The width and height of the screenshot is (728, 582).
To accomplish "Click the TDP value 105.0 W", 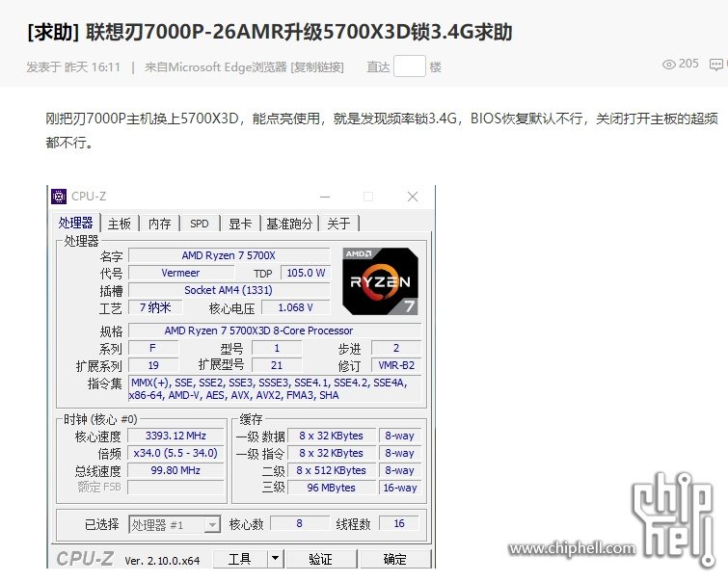I will (x=306, y=273).
